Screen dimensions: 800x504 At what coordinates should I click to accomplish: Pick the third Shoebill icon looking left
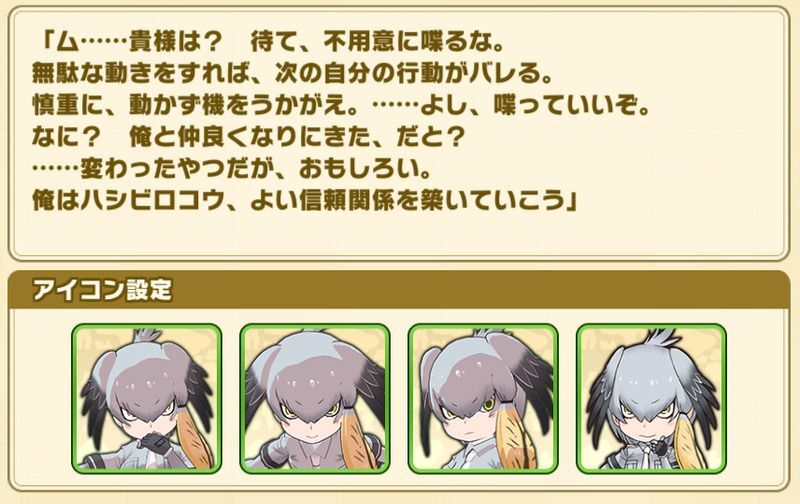click(x=483, y=398)
